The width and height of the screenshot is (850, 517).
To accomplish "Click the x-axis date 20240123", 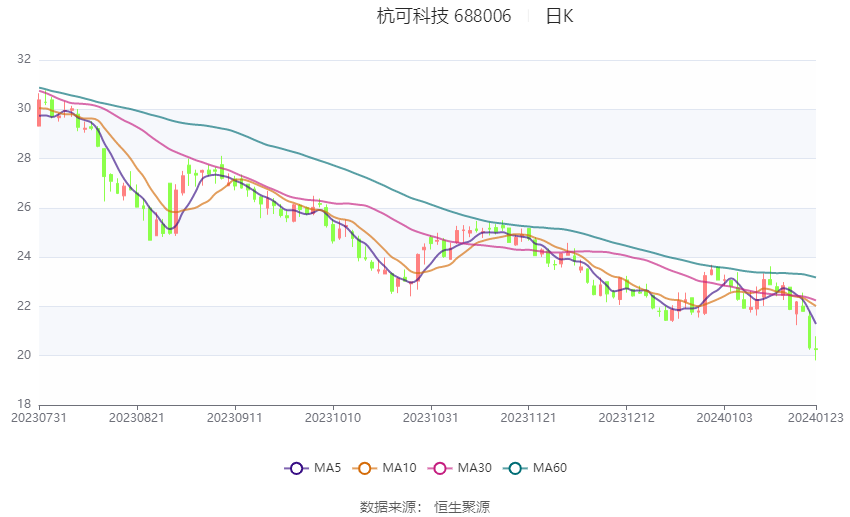I will pyautogui.click(x=816, y=418).
